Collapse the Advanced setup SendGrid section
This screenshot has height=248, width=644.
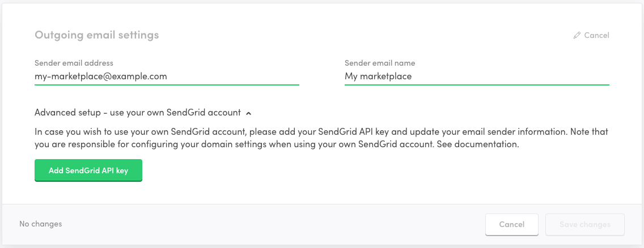pos(138,112)
